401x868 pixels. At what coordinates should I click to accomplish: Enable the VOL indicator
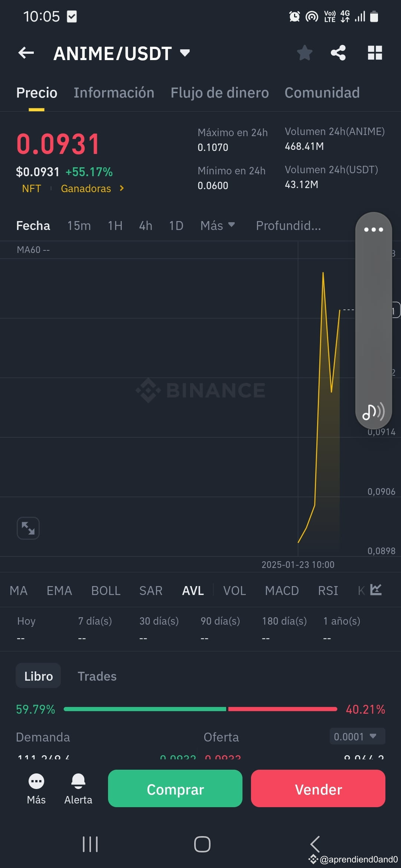[234, 591]
